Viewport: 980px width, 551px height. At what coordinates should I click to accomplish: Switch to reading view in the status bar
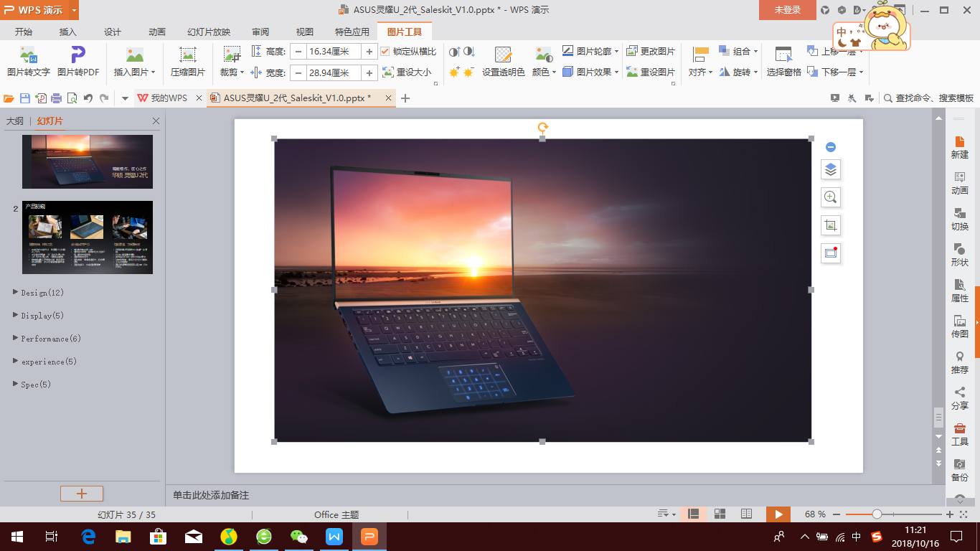pos(746,514)
